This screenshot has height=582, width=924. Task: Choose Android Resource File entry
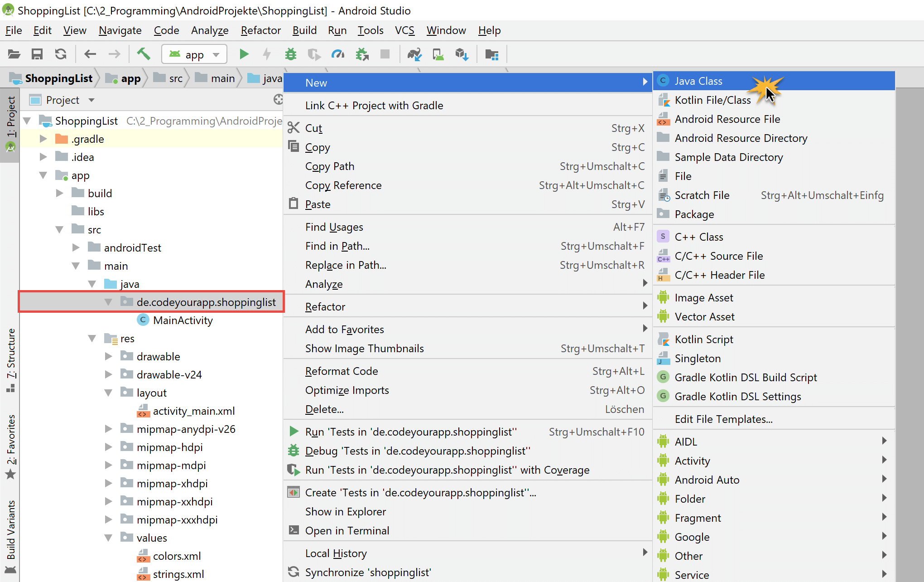774,119
